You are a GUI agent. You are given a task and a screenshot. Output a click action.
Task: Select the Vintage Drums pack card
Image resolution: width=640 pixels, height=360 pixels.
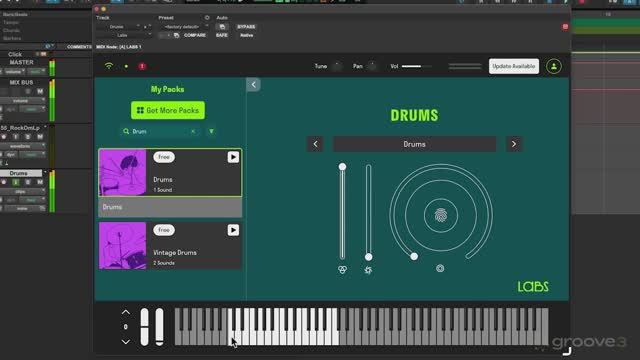pyautogui.click(x=170, y=246)
